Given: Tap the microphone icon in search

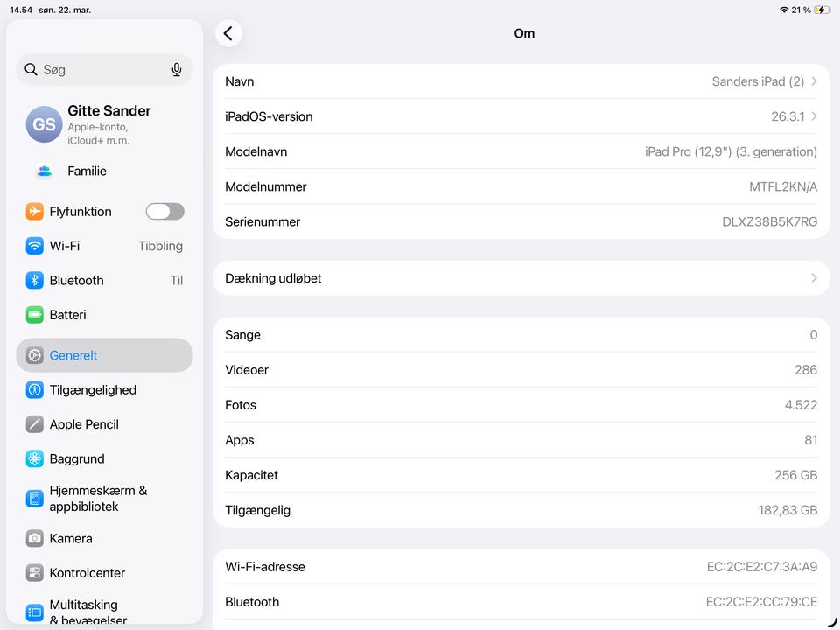Looking at the screenshot, I should (x=176, y=70).
